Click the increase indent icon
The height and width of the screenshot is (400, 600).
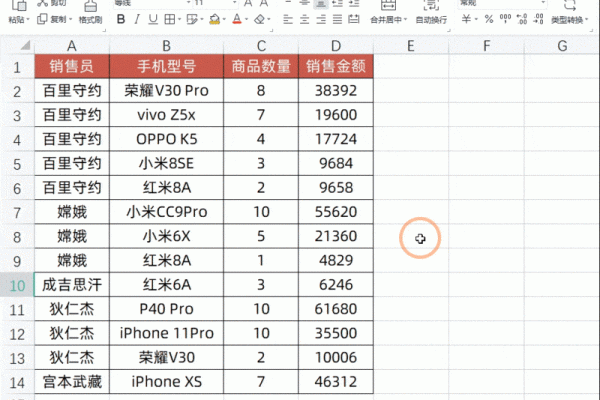(354, 3)
